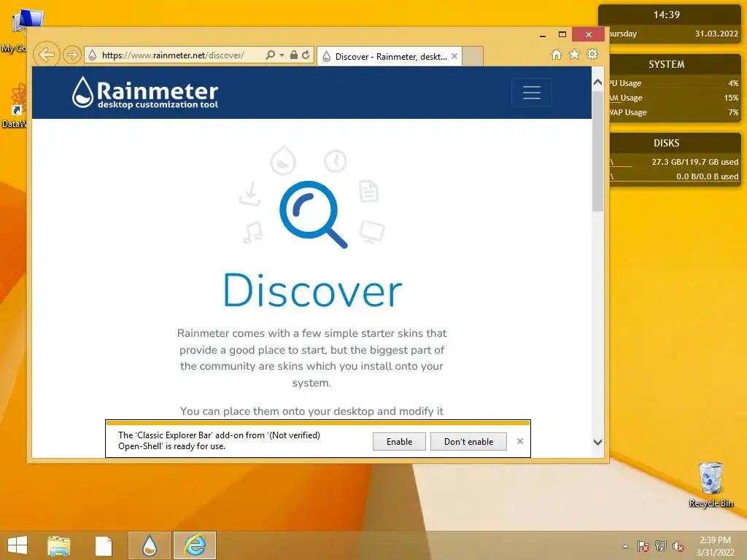Viewport: 747px width, 560px height.
Task: Open Rainmeter from the taskbar
Action: coord(149,545)
